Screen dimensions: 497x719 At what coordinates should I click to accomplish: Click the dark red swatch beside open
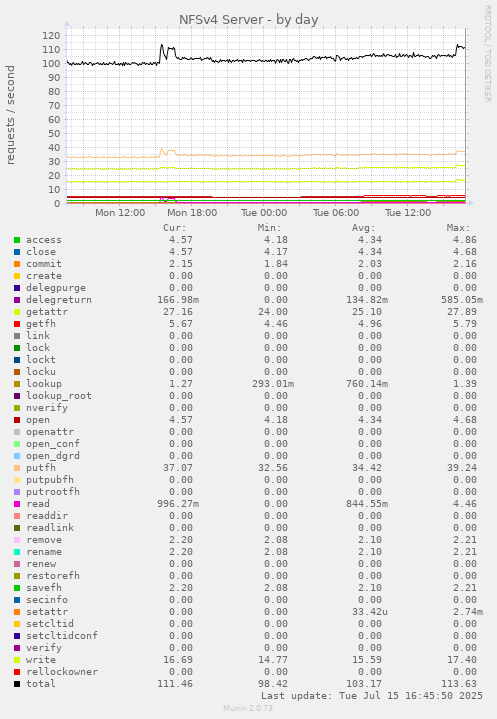(x=17, y=420)
